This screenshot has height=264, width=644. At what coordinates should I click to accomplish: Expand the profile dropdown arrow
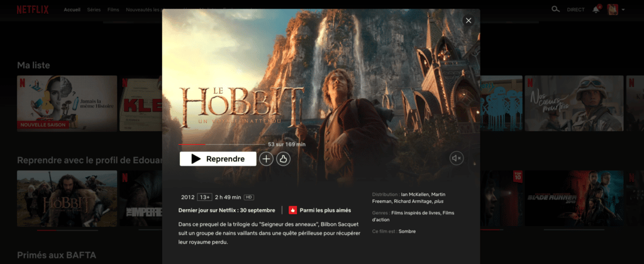coord(623,10)
